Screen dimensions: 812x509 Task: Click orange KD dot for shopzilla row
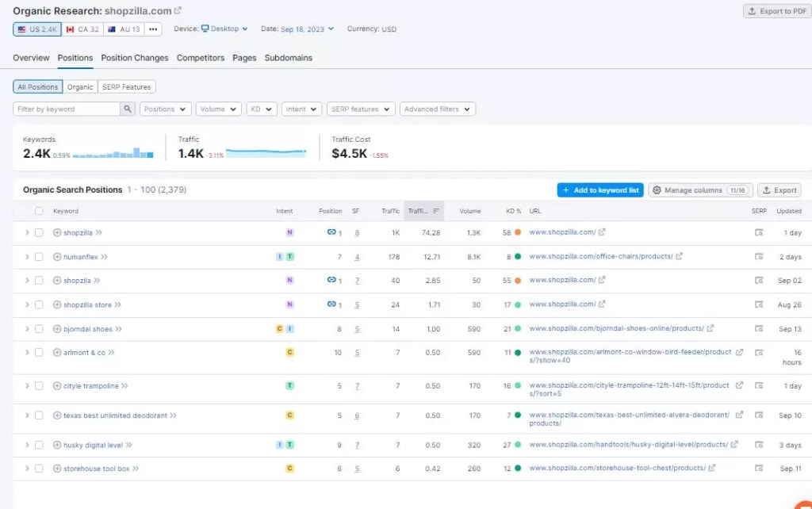(x=517, y=232)
